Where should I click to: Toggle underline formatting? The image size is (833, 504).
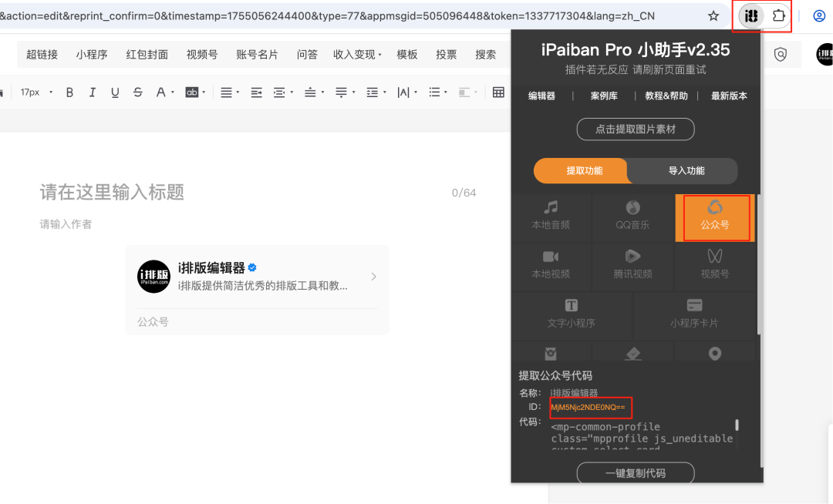[115, 92]
